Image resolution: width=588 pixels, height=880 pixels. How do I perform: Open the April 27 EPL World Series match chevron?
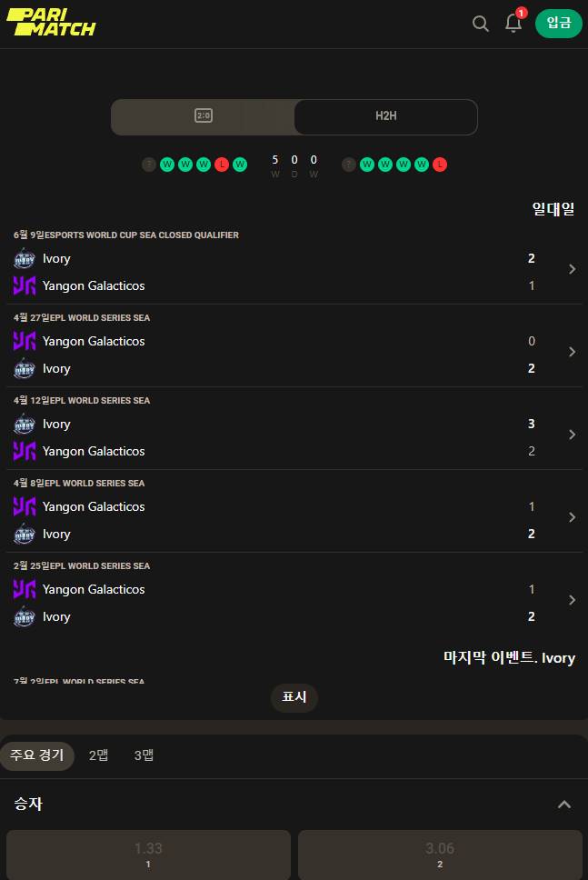572,352
